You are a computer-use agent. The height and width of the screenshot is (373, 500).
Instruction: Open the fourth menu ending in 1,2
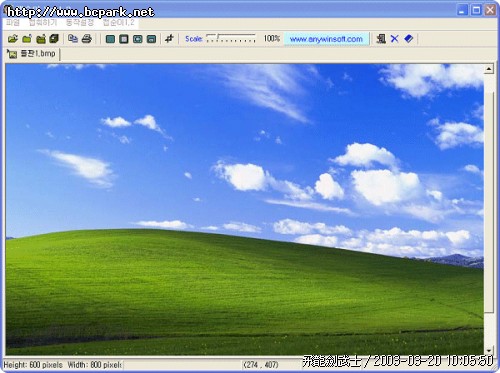(119, 23)
